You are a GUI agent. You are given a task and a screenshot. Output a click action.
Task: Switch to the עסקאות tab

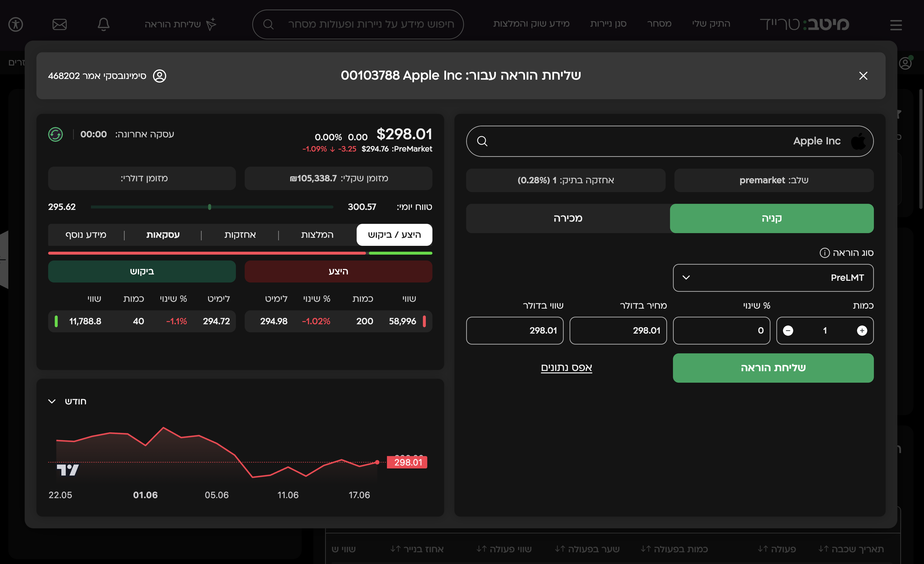pos(163,235)
